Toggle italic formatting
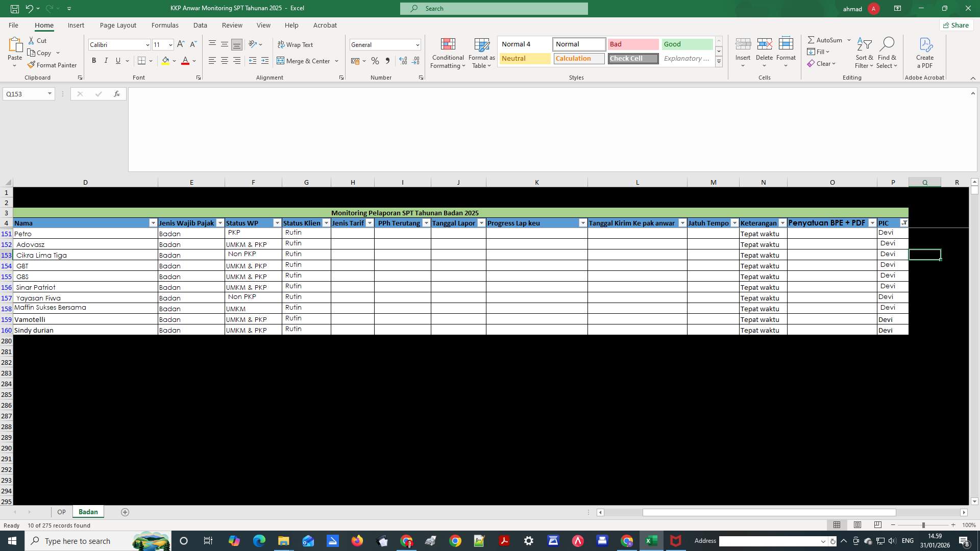 tap(106, 60)
